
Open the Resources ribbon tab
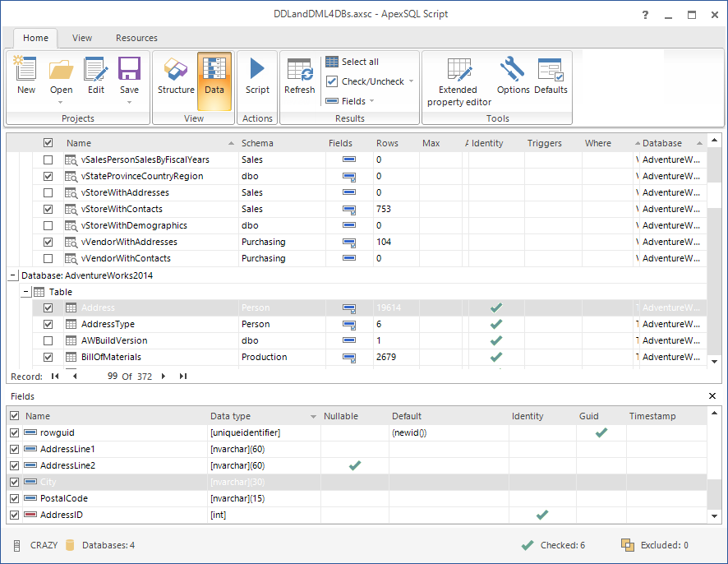(136, 38)
